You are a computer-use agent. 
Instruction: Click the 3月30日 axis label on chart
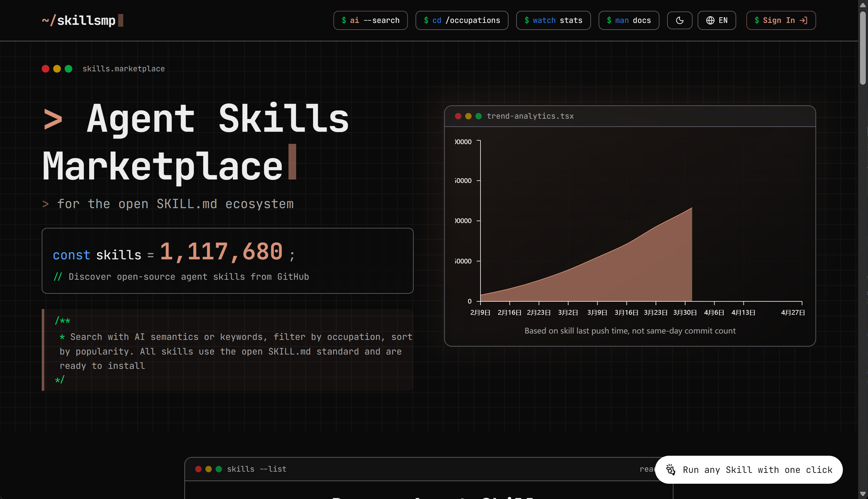pos(685,313)
